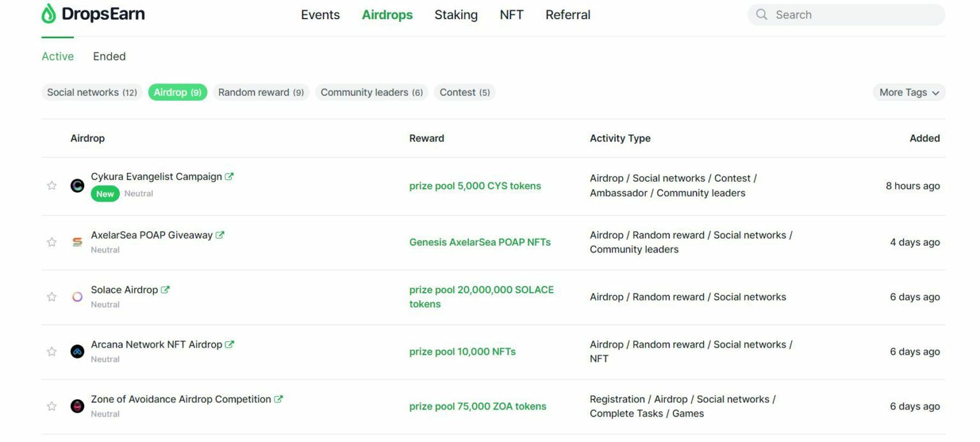Open AxelarSea POAP Giveaway title link
This screenshot has width=980, height=442.
pos(151,235)
